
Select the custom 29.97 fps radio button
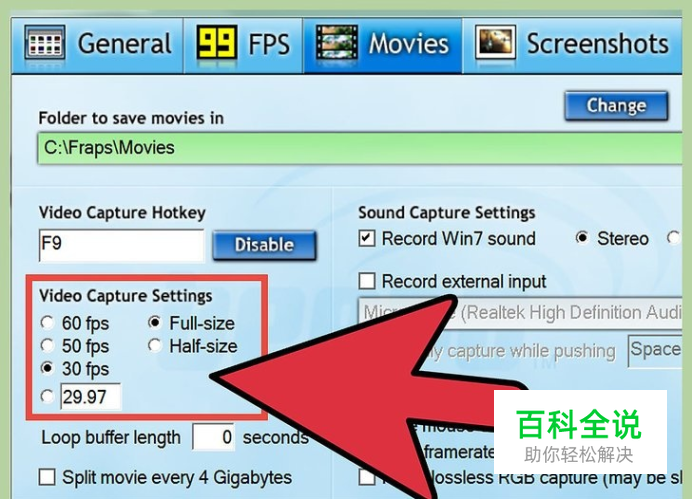(x=47, y=396)
